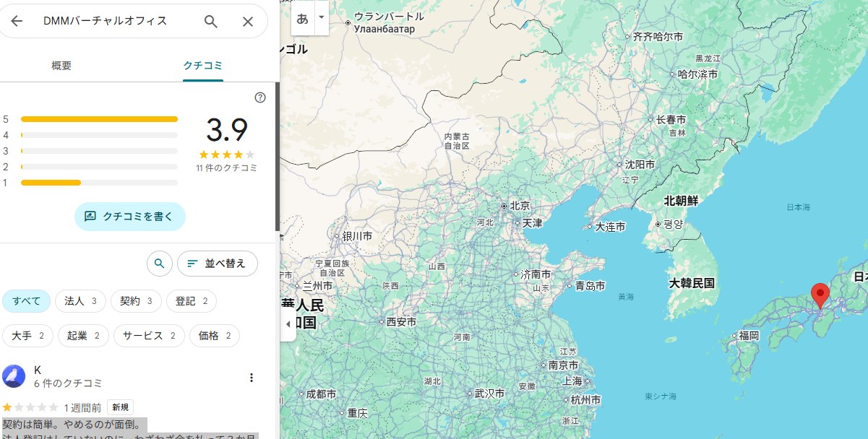Select the すべて filter chip
The height and width of the screenshot is (439, 868).
26,301
